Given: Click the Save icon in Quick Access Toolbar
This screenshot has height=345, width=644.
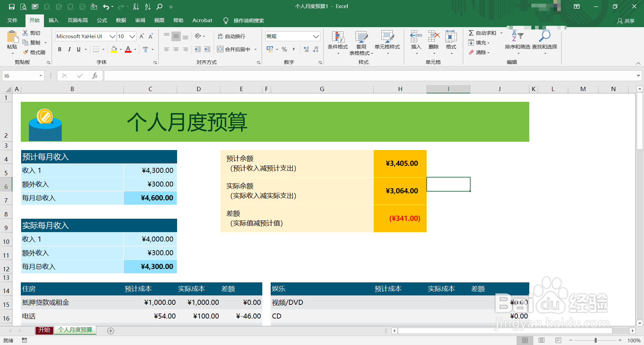Looking at the screenshot, I should [x=11, y=6].
